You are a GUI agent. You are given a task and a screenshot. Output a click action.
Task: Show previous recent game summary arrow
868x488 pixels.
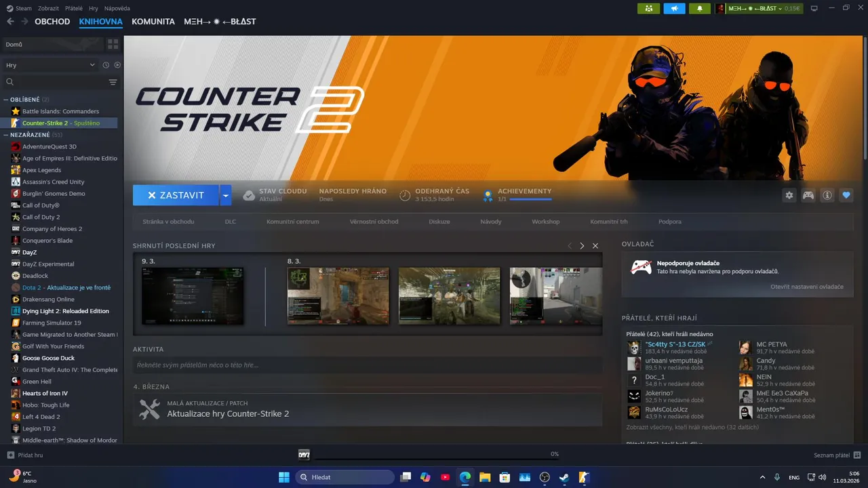click(x=570, y=246)
